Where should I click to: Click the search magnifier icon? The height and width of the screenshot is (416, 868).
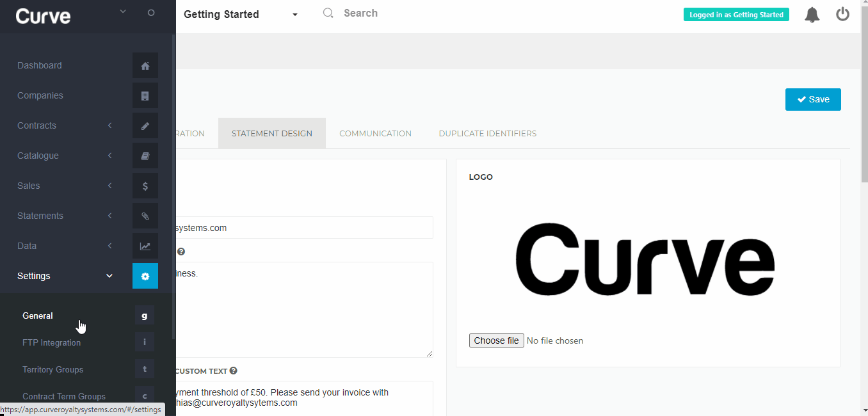[328, 13]
